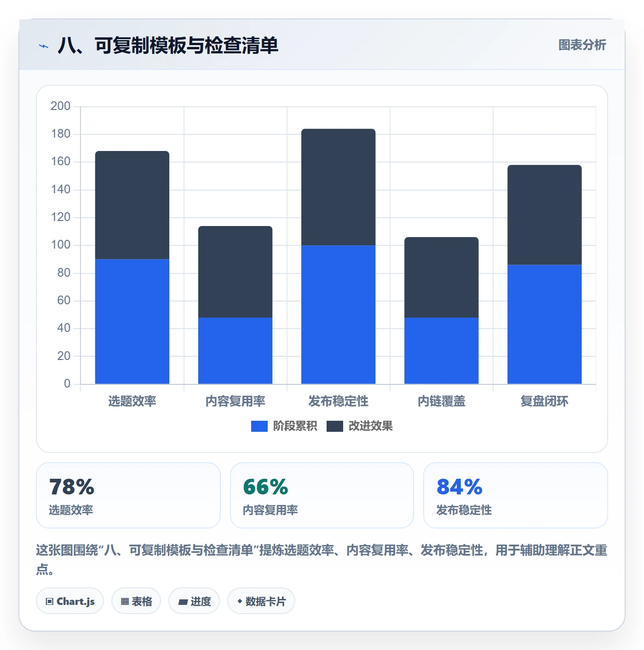Click the dark bar segment for 选题效率
Image resolution: width=644 pixels, height=650 pixels.
tap(132, 205)
